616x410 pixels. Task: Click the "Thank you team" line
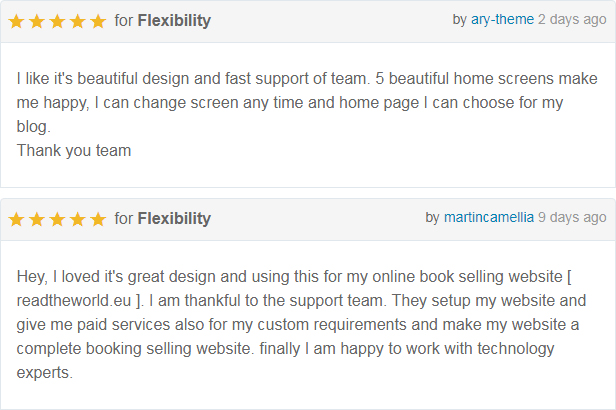pyautogui.click(x=74, y=151)
